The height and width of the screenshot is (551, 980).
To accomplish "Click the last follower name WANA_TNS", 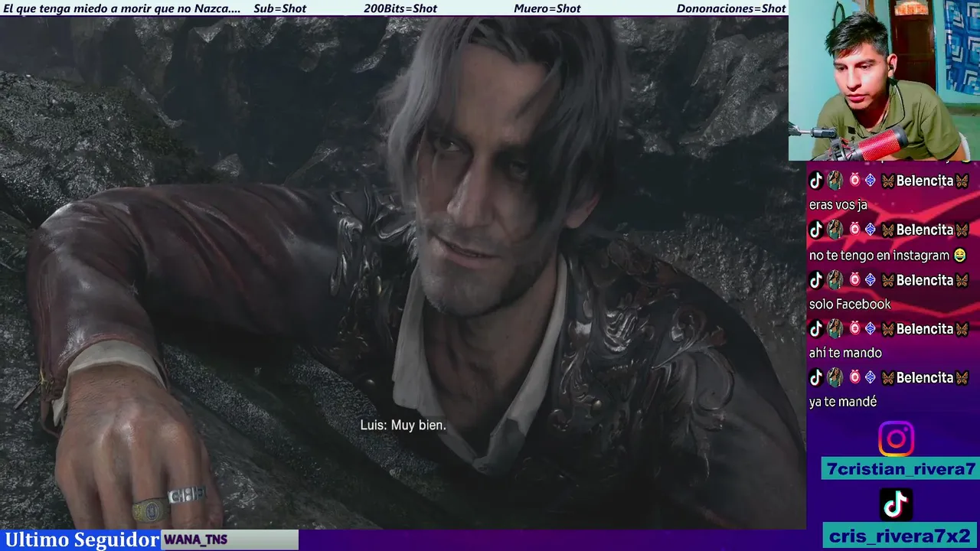I will coord(196,540).
